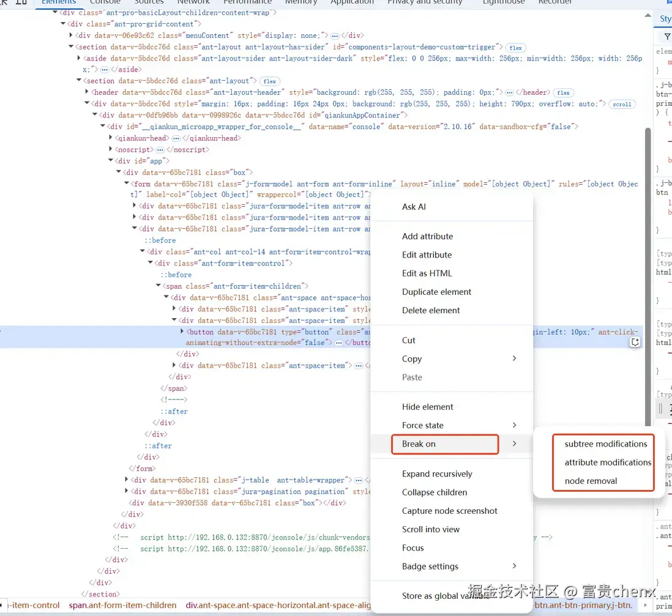Click the flex badge next to components-layout-demo-custom-trigger section

coord(515,48)
